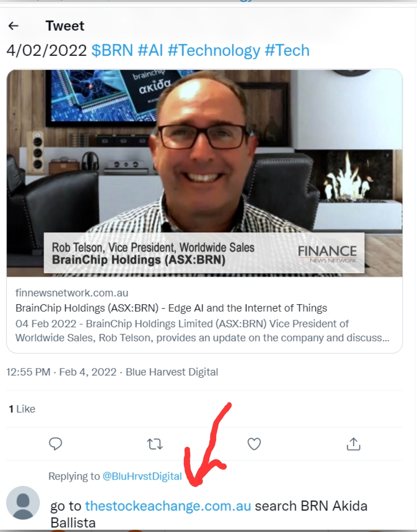
Task: Click the Tweet header title
Action: (65, 26)
